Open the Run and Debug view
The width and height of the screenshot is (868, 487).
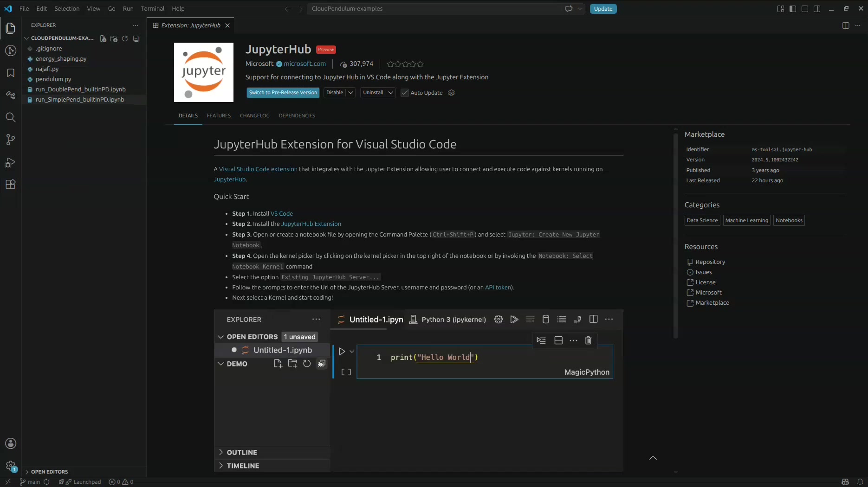coord(10,162)
